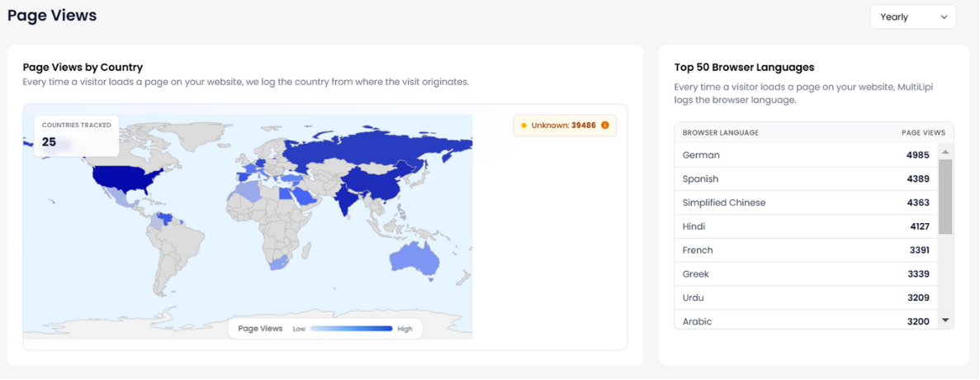Select the Hindi row
This screenshot has width=980, height=380.
pyautogui.click(x=807, y=226)
